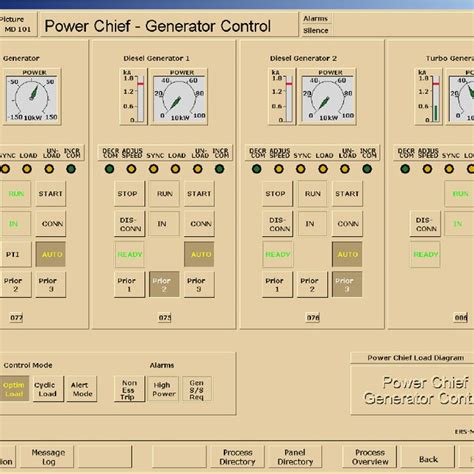The height and width of the screenshot is (474, 474).
Task: Click DIS-CONN for Diesel Generator 2
Action: pyautogui.click(x=277, y=224)
